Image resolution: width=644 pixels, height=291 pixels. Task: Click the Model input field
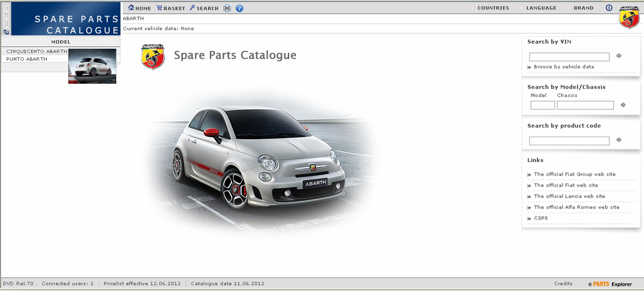point(542,105)
